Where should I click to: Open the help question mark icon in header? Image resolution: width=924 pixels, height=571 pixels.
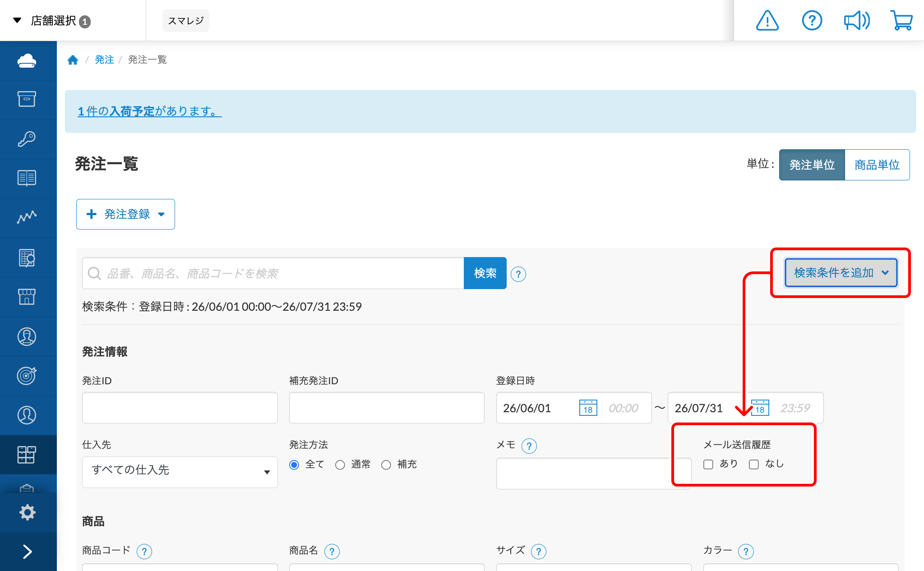(x=812, y=21)
